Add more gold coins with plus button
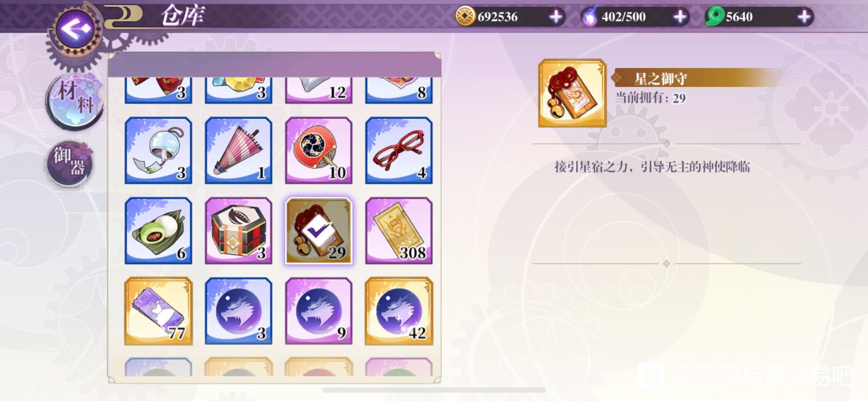 click(x=556, y=17)
